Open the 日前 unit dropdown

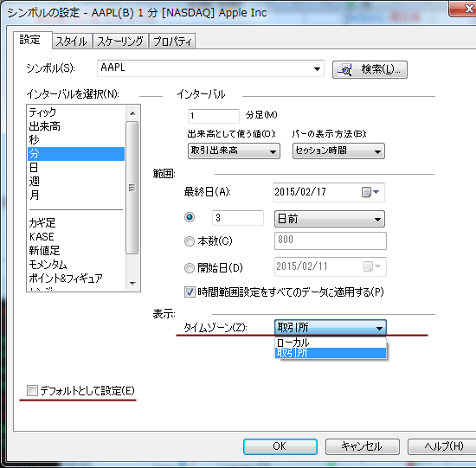pyautogui.click(x=330, y=219)
